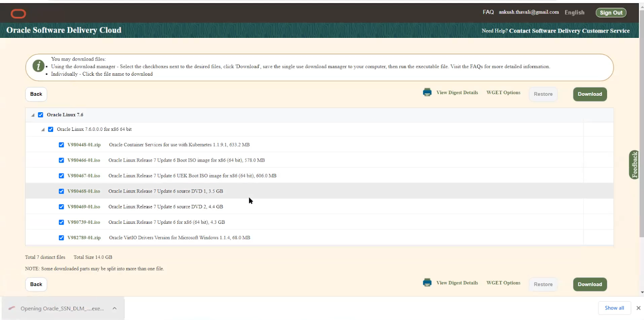Click the info icon in the notice box
The width and height of the screenshot is (644, 320).
pos(38,66)
